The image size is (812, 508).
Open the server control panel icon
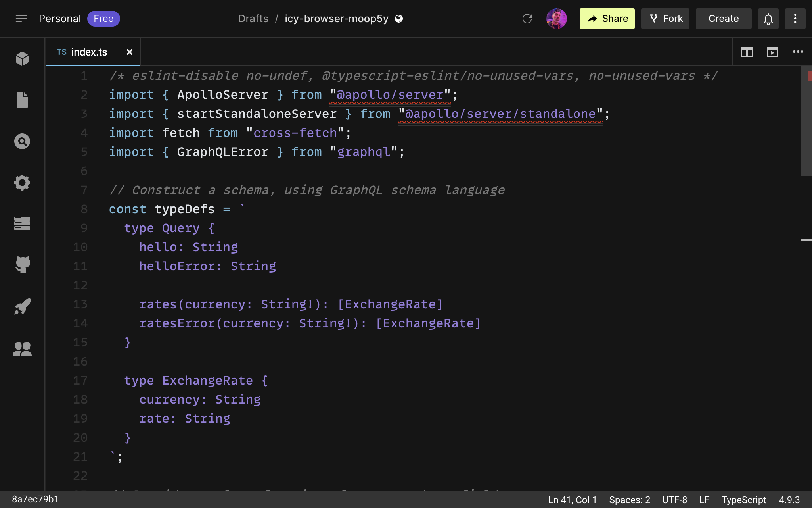click(22, 223)
